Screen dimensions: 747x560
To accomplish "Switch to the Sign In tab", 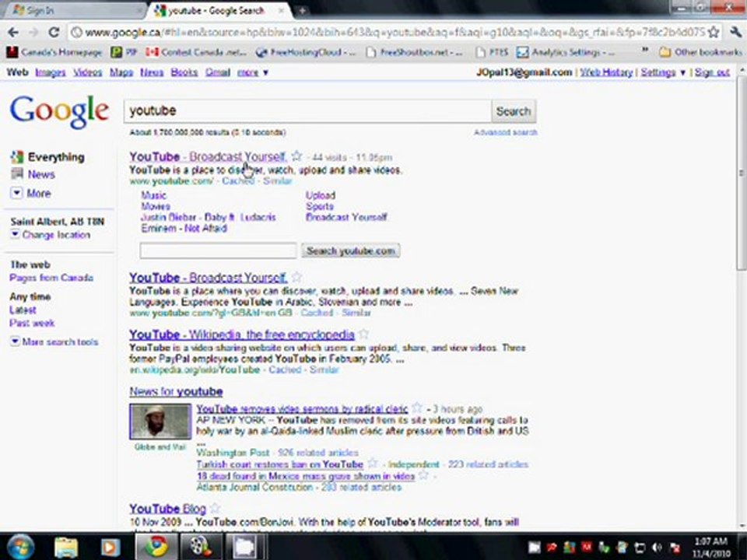I will point(75,10).
